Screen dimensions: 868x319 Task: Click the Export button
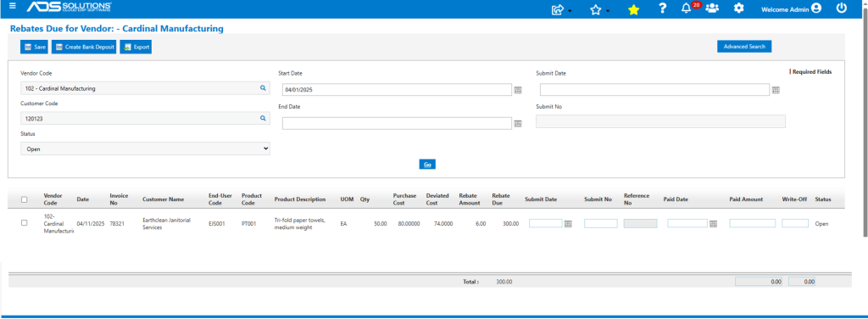(x=136, y=47)
